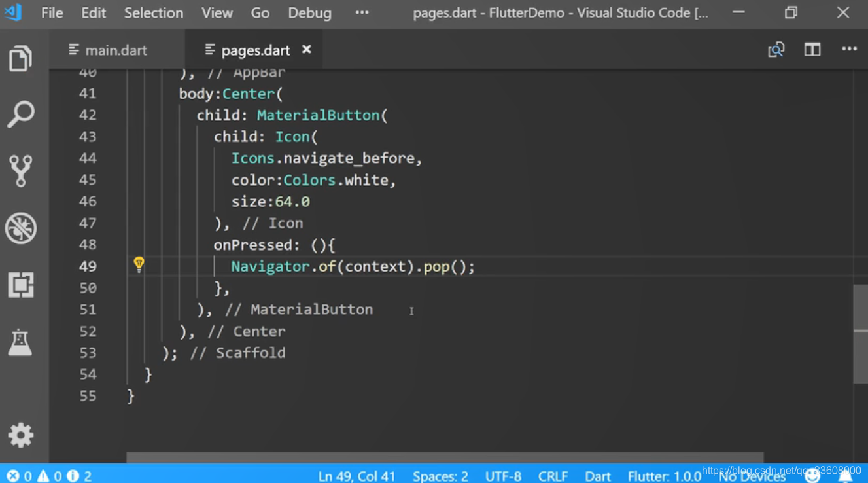
Task: Click line number 55 in the gutter
Action: pos(88,396)
